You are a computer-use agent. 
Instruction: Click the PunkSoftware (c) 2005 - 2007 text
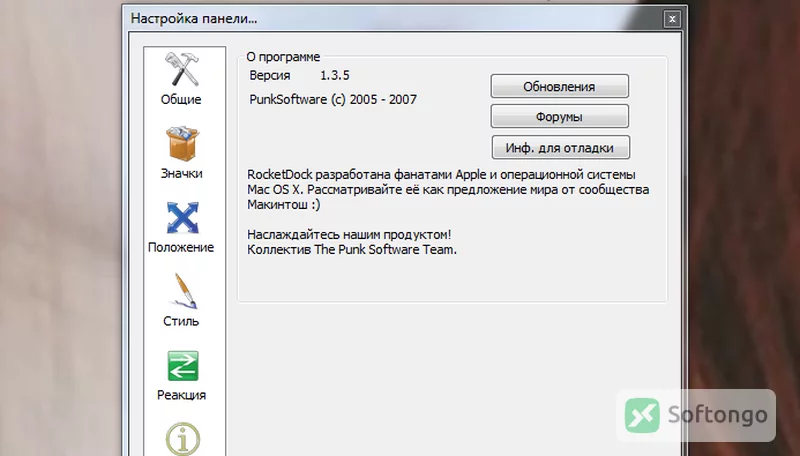point(333,99)
